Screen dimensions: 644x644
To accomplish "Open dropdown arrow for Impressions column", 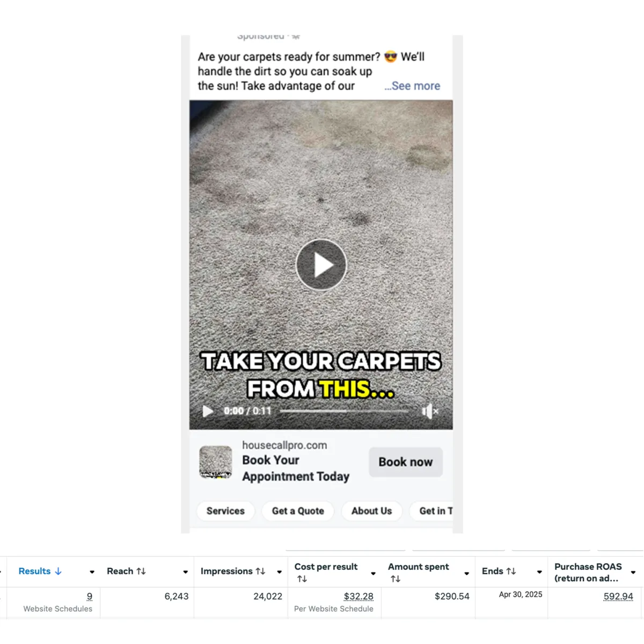I will click(279, 572).
